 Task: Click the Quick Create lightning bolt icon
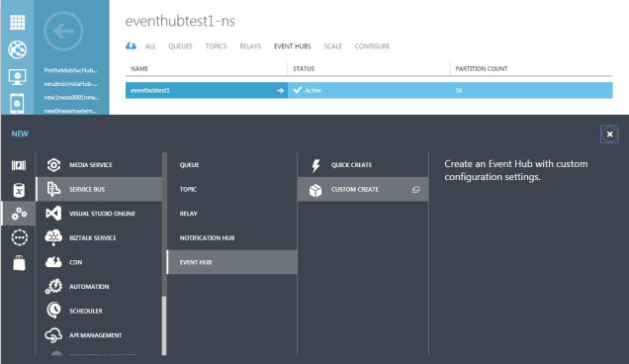coord(316,165)
